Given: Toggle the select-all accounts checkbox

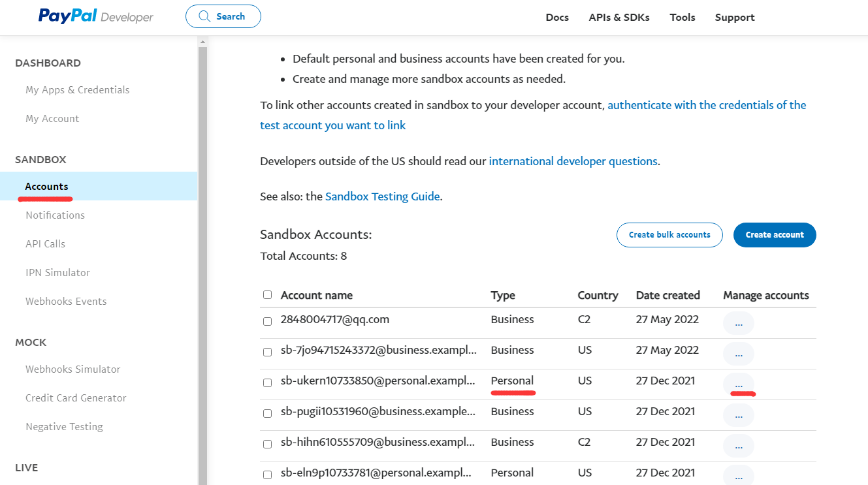Looking at the screenshot, I should point(267,295).
